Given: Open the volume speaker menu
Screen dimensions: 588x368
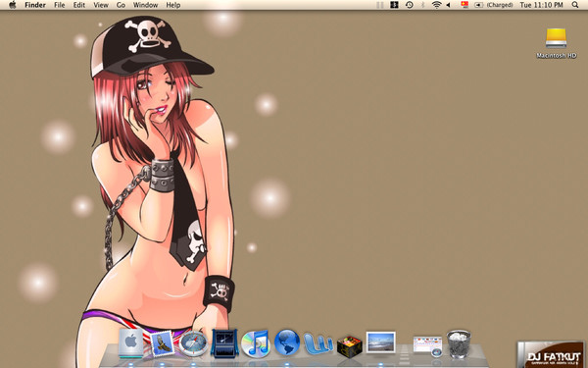Looking at the screenshot, I should tap(449, 5).
